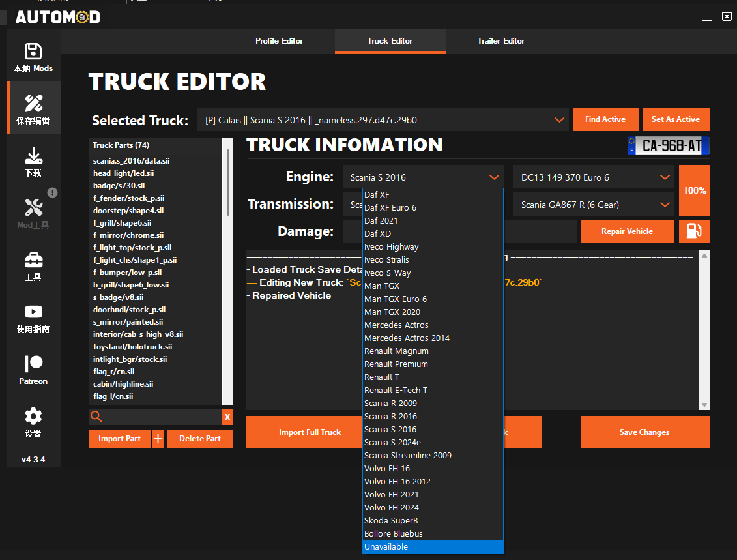This screenshot has width=737, height=560.
Task: Click the plus button beside Import Part
Action: [x=158, y=439]
